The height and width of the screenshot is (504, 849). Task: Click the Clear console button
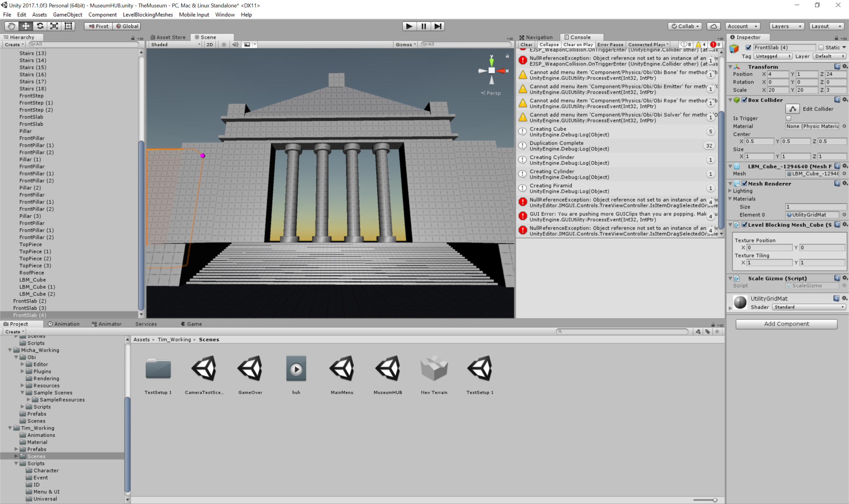[x=526, y=44]
